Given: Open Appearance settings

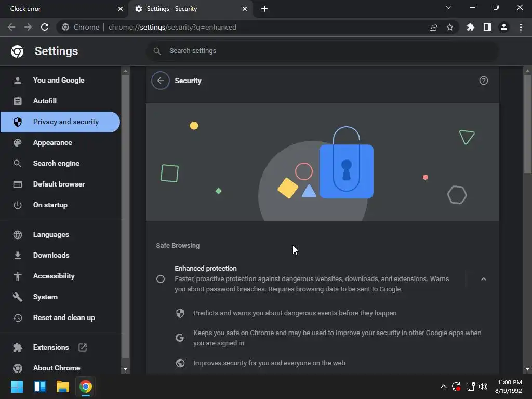Looking at the screenshot, I should point(60,142).
